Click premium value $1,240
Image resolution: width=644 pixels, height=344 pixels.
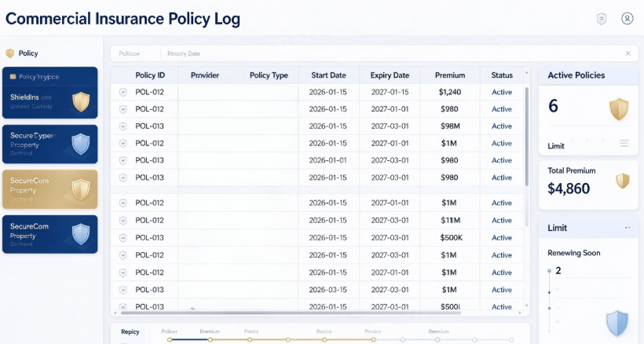click(450, 93)
